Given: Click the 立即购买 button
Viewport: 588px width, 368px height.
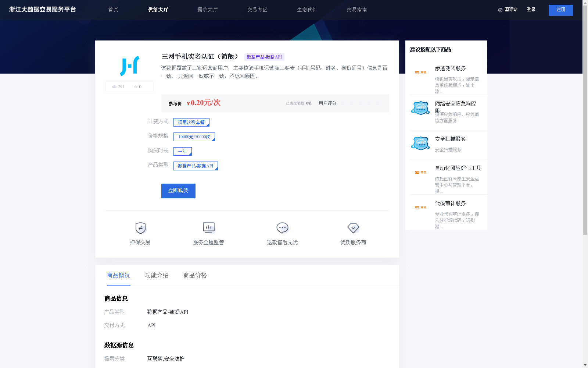Looking at the screenshot, I should (x=178, y=191).
